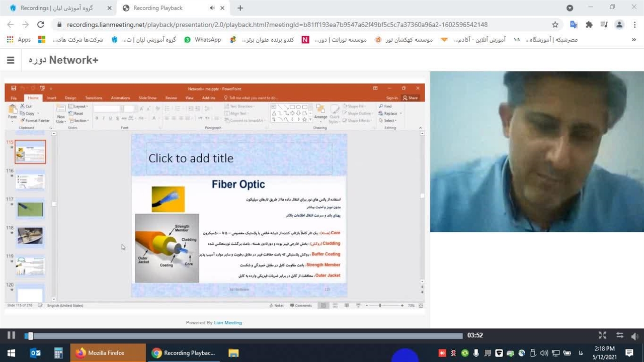Open the Chrome extensions puzzle icon

pos(589,25)
